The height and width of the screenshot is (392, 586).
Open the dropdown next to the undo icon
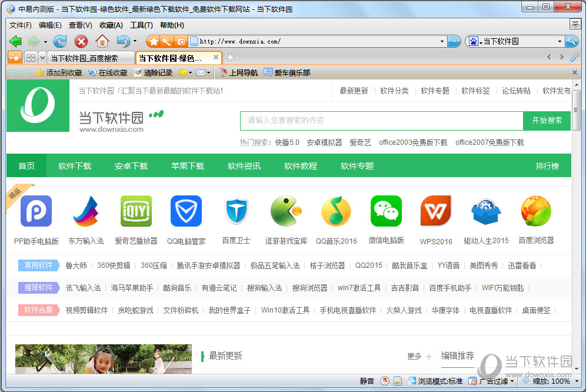[135, 41]
